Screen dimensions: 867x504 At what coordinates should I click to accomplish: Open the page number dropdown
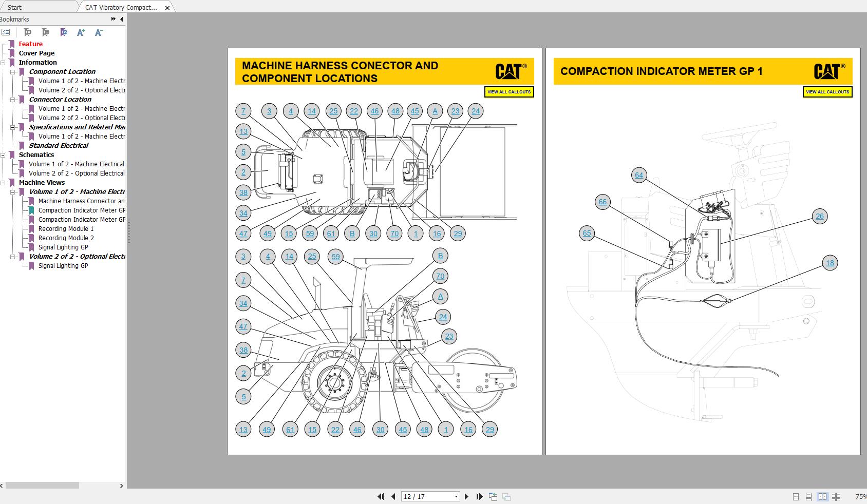pyautogui.click(x=455, y=496)
